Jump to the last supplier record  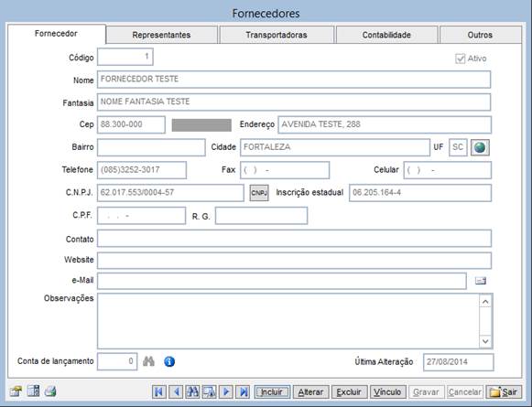pos(243,392)
